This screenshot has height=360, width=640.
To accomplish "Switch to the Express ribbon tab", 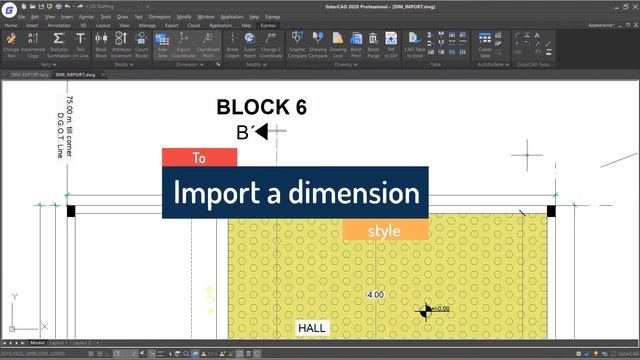I will coord(268,25).
